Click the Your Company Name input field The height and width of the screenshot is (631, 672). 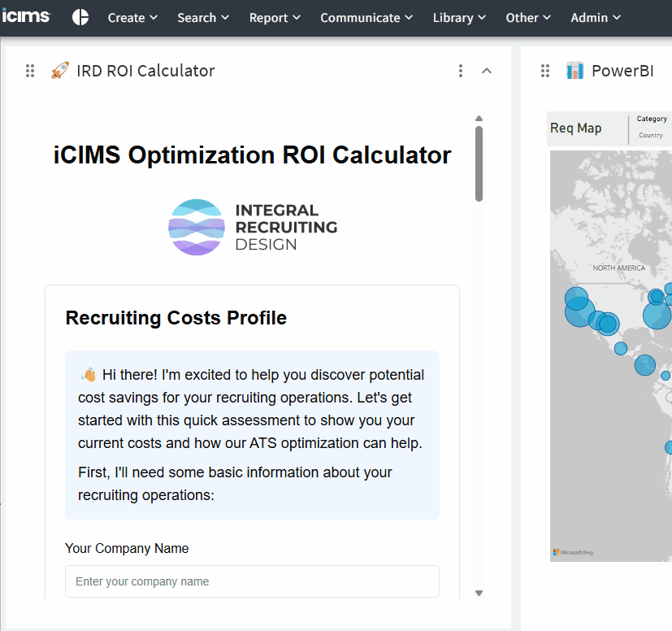tap(253, 581)
